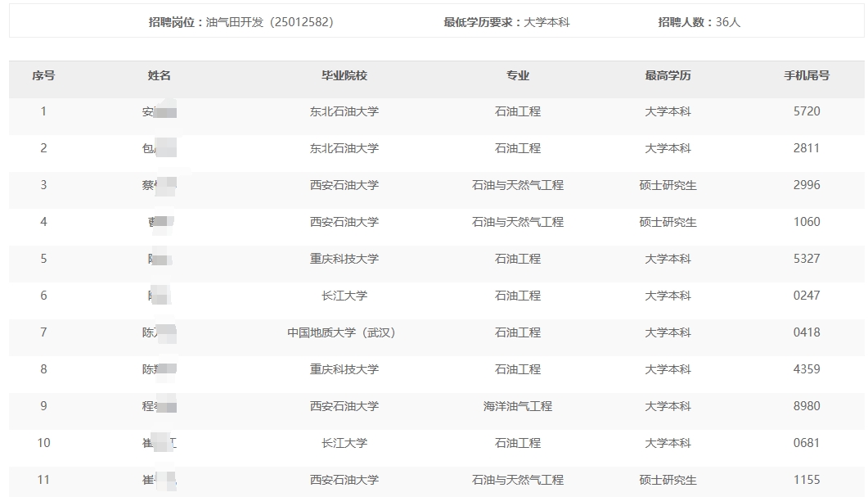868x497 pixels.
Task: Click the 中国地质大学（武汉） cell
Action: pos(344,332)
